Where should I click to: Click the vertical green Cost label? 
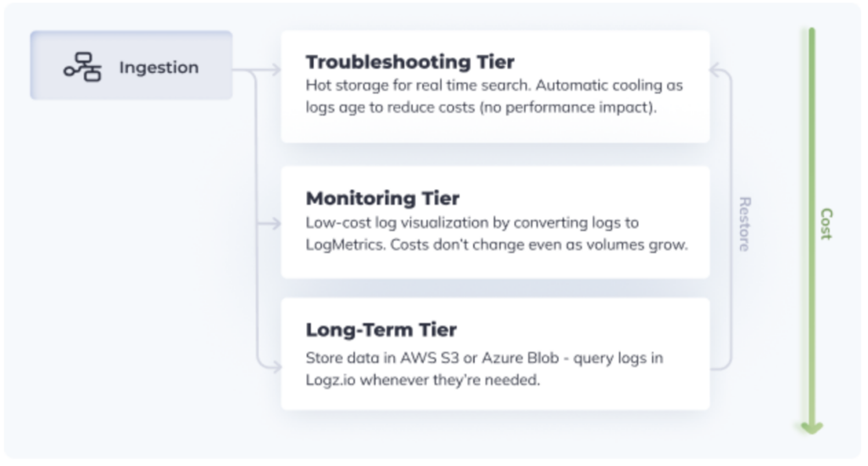[826, 224]
